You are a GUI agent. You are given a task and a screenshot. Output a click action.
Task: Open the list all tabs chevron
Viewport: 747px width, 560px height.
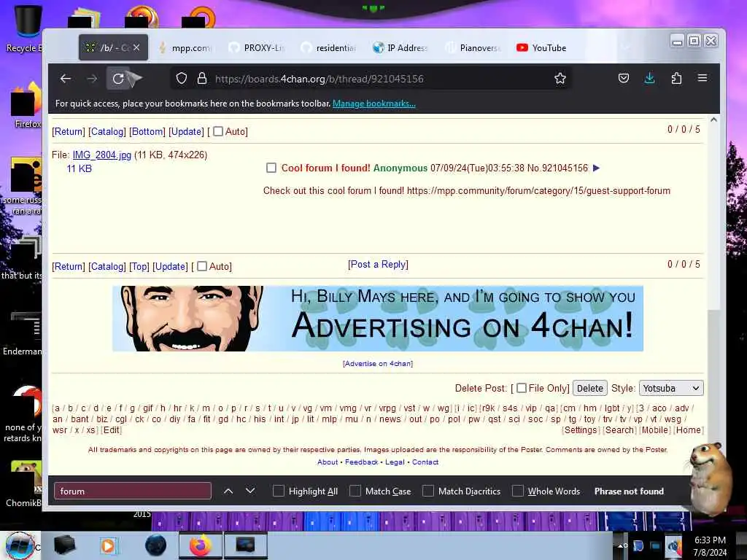click(x=625, y=47)
